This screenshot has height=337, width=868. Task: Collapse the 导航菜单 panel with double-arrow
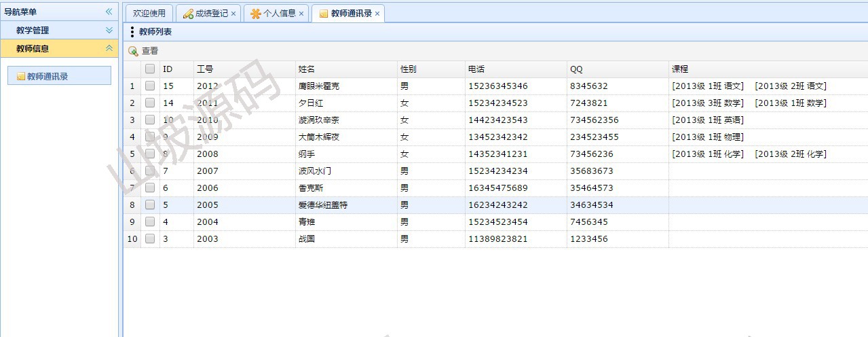click(109, 12)
